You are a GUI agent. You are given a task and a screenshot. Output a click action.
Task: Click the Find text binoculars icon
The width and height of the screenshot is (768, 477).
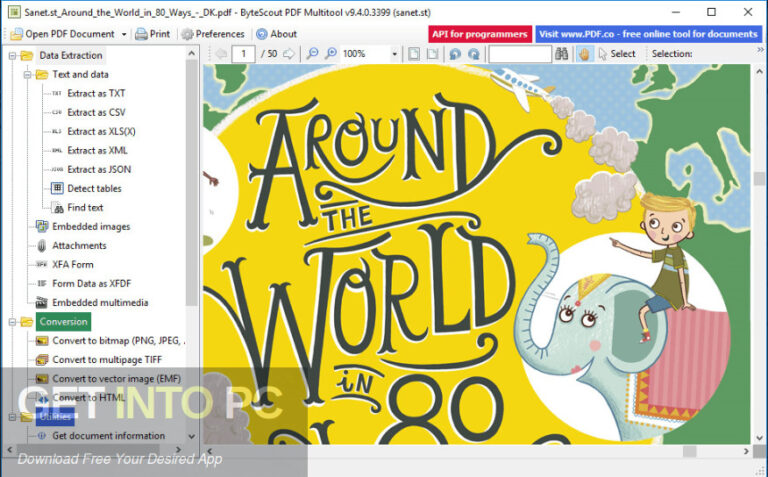(x=58, y=208)
